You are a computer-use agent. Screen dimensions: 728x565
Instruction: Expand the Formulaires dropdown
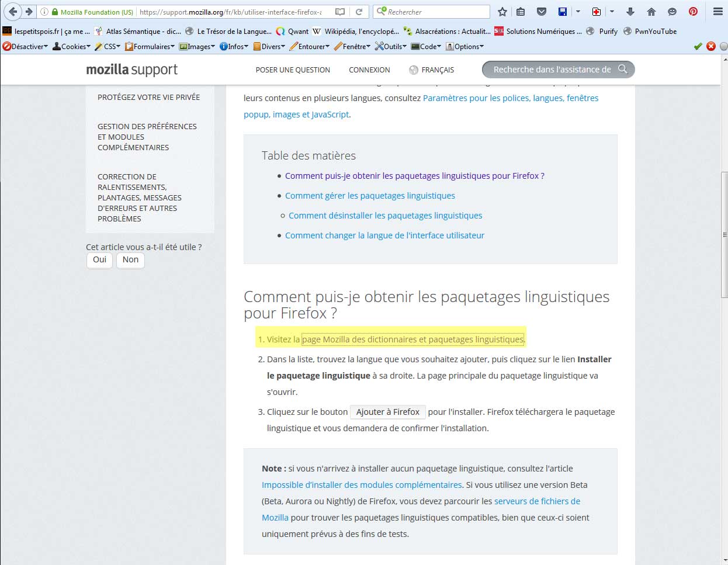(150, 47)
